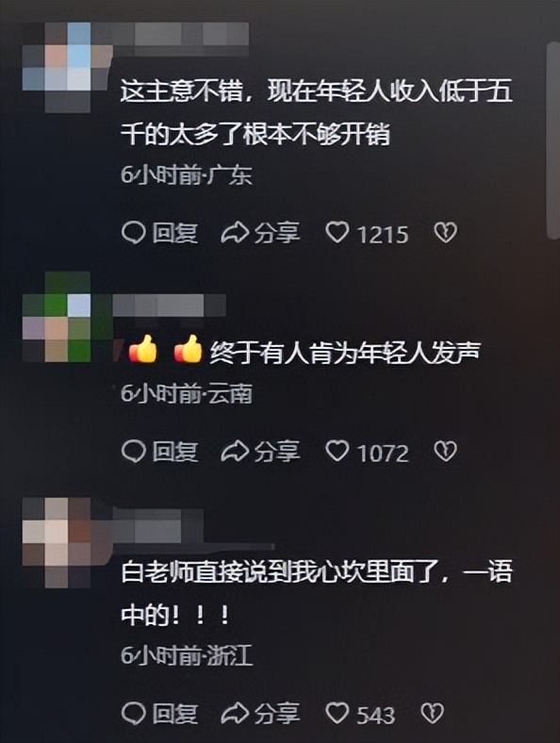
Task: Like the Yunnan comment with 1072 likes
Action: coord(367,452)
